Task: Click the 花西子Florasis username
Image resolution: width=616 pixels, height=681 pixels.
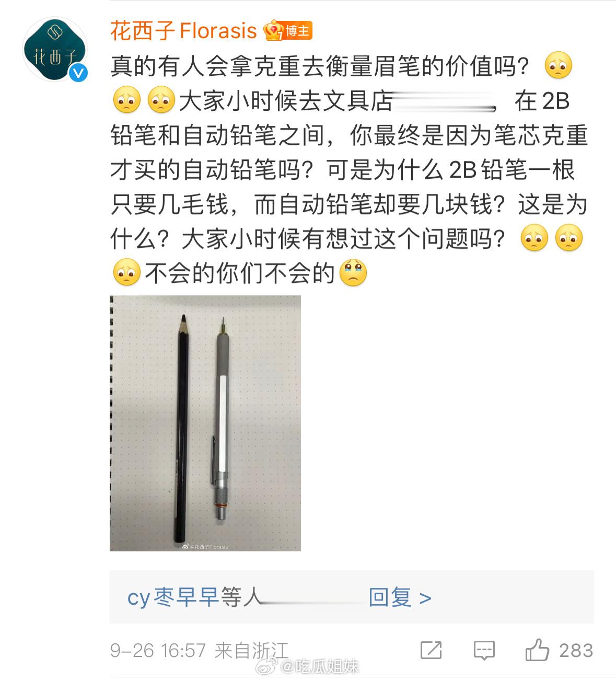Action: pyautogui.click(x=183, y=31)
